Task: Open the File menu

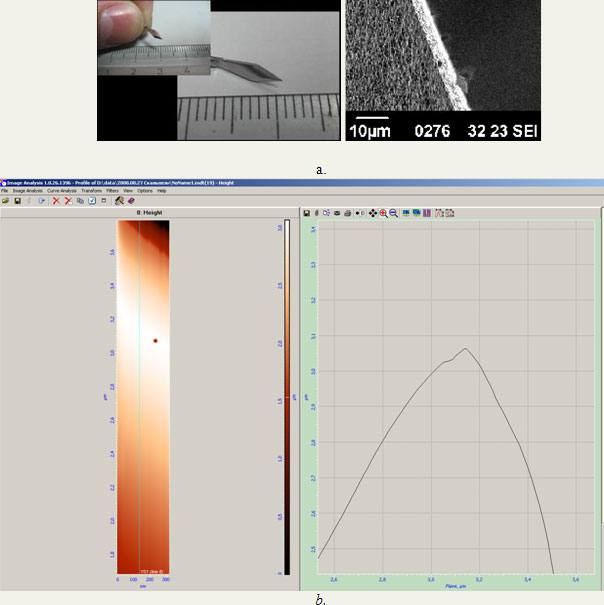Action: [5, 191]
